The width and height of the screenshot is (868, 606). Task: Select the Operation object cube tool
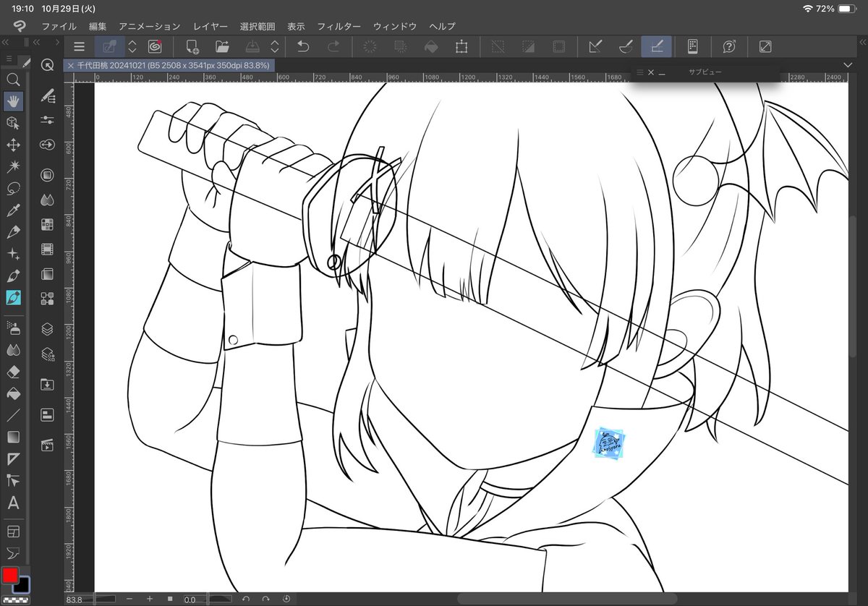tap(12, 123)
